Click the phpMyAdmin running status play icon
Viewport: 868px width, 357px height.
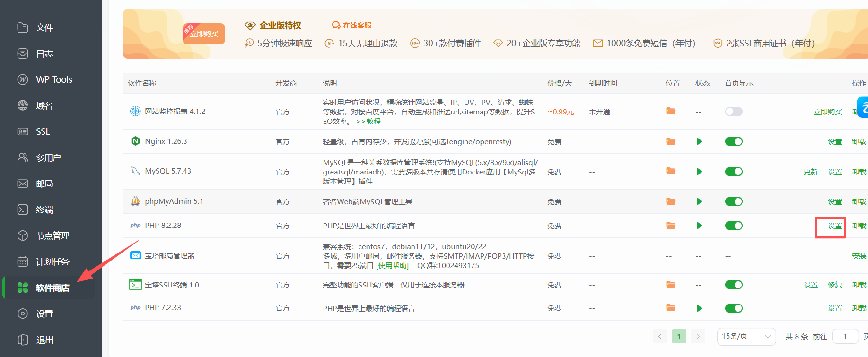point(699,201)
